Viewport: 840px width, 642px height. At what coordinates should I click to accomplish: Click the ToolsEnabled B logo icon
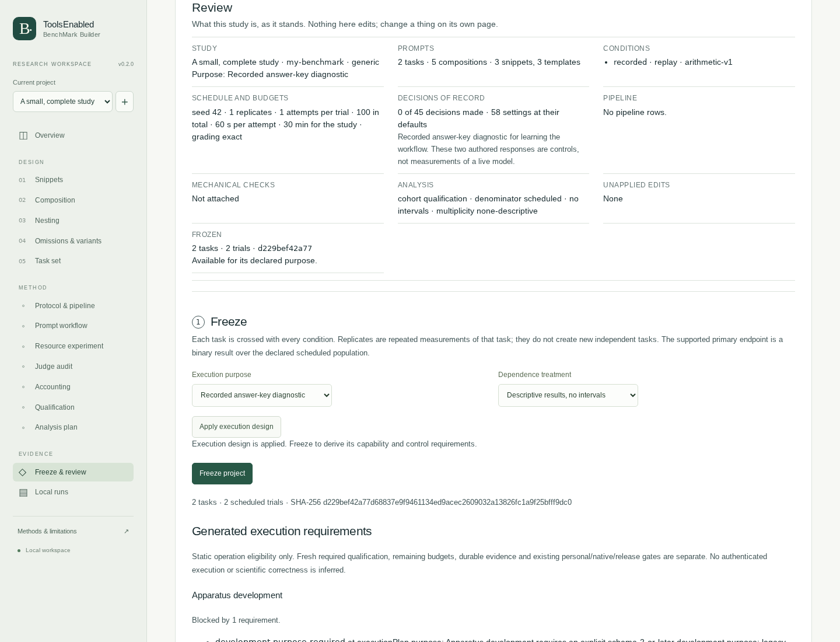[24, 29]
